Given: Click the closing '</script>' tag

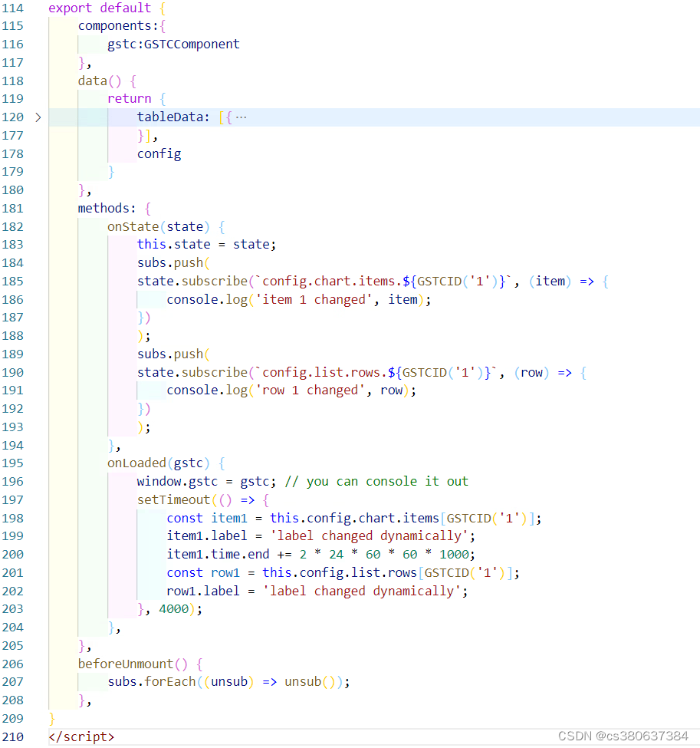Looking at the screenshot, I should click(81, 737).
